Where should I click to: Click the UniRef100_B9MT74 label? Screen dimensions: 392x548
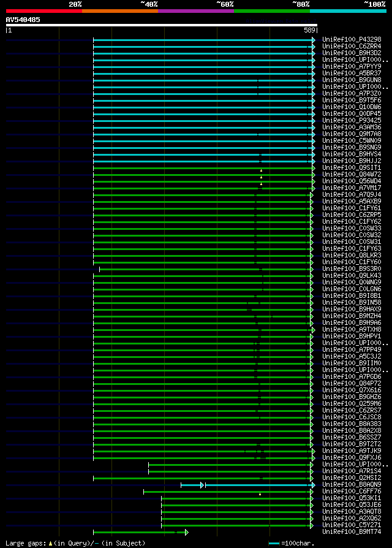(x=352, y=532)
